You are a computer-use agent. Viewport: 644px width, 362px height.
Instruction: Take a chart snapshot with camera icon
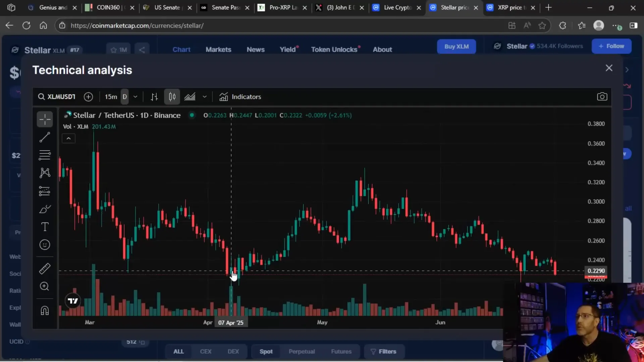point(602,97)
